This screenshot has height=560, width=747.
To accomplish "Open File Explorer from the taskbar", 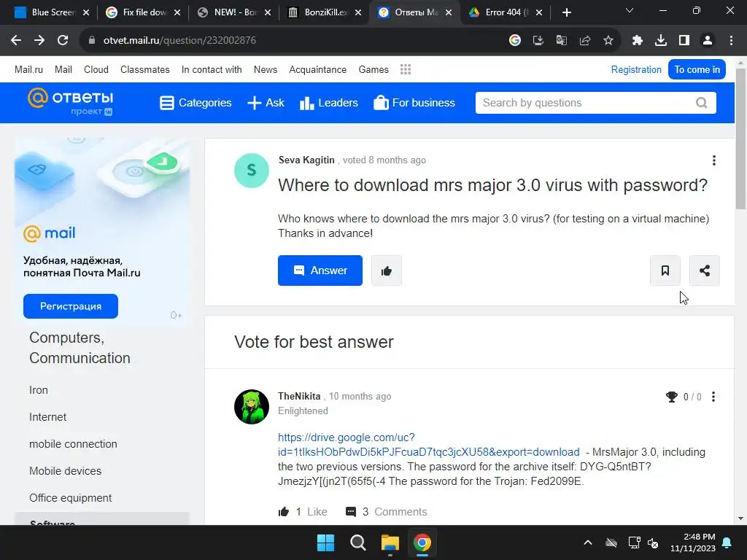I will pyautogui.click(x=390, y=542).
